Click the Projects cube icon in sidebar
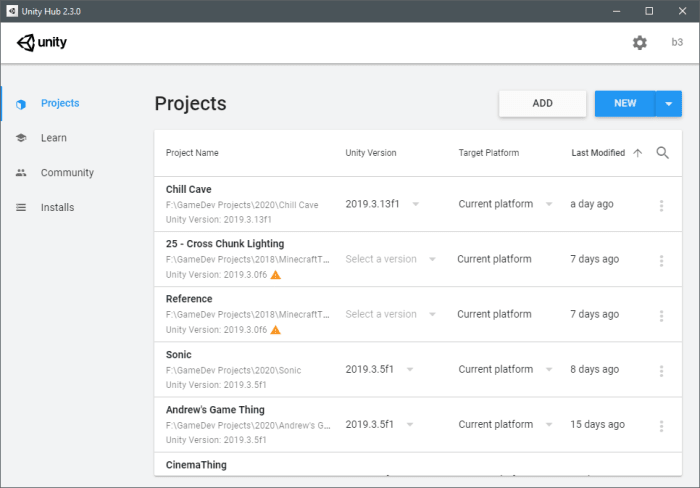Screen dimensions: 700x488 point(21,104)
